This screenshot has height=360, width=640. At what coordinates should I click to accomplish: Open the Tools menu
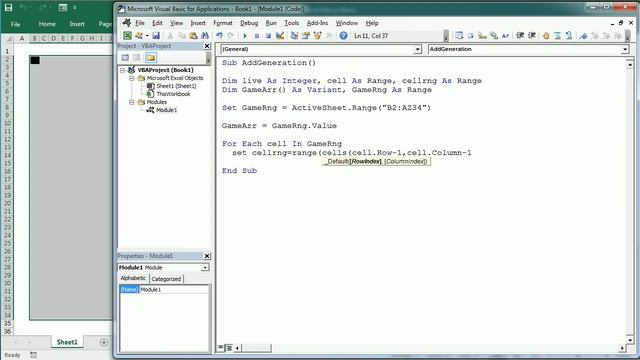tap(291, 23)
